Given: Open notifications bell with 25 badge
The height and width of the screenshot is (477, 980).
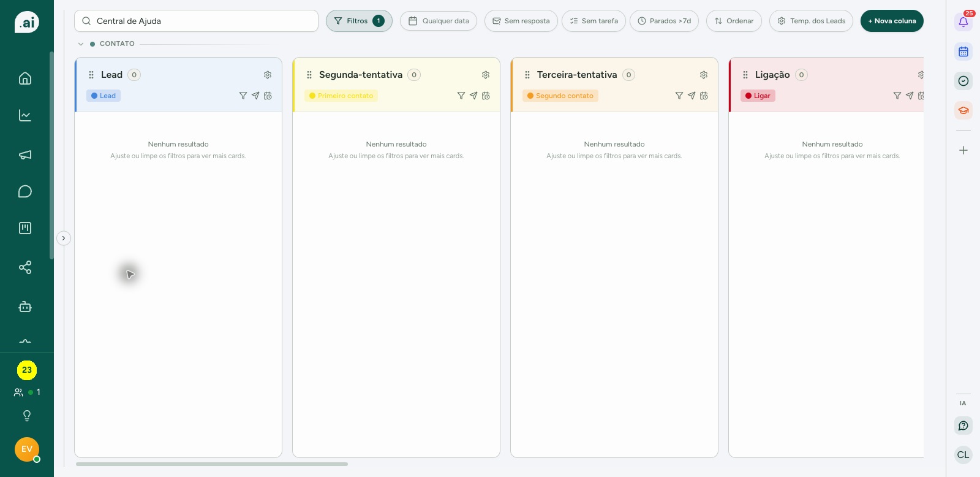Looking at the screenshot, I should coord(963,22).
